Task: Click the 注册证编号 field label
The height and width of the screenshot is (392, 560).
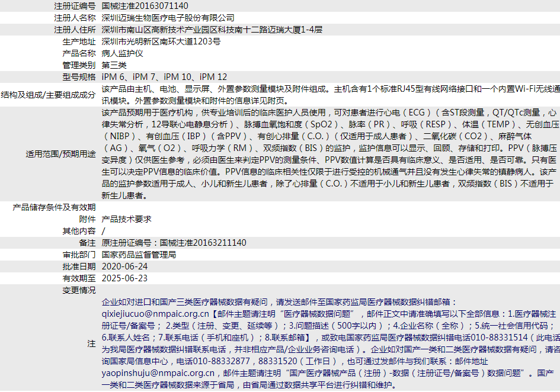Action: [x=75, y=6]
